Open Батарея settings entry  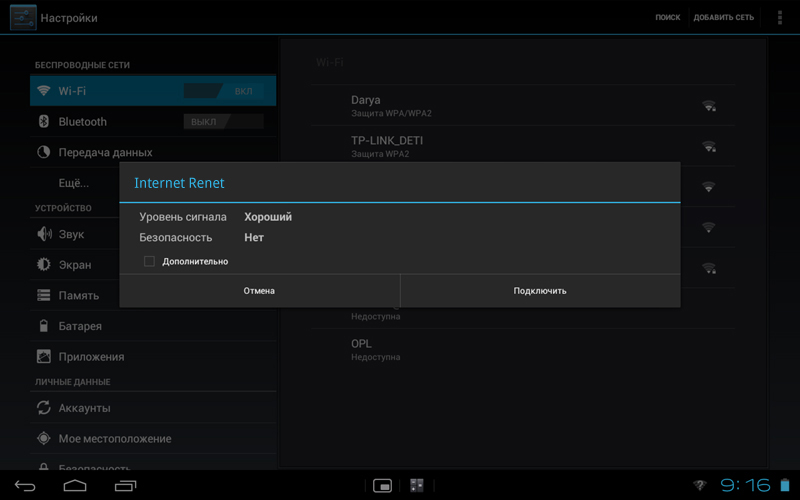pos(153,326)
